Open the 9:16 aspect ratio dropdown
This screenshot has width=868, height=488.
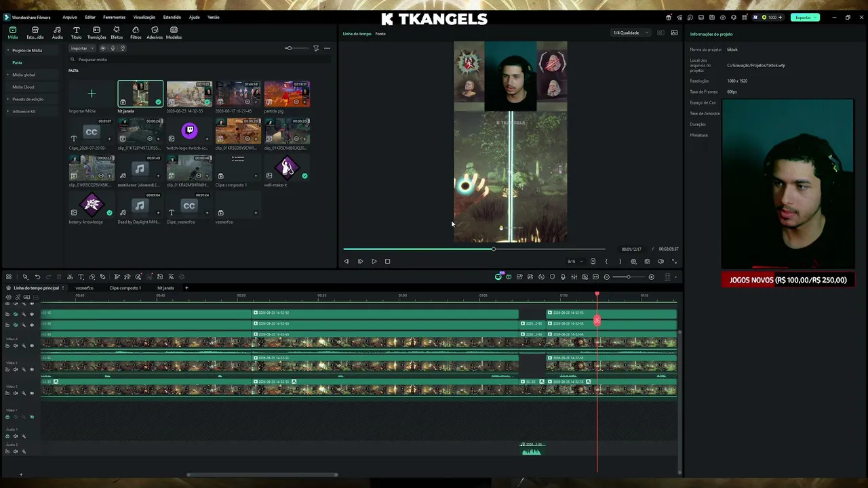point(575,261)
